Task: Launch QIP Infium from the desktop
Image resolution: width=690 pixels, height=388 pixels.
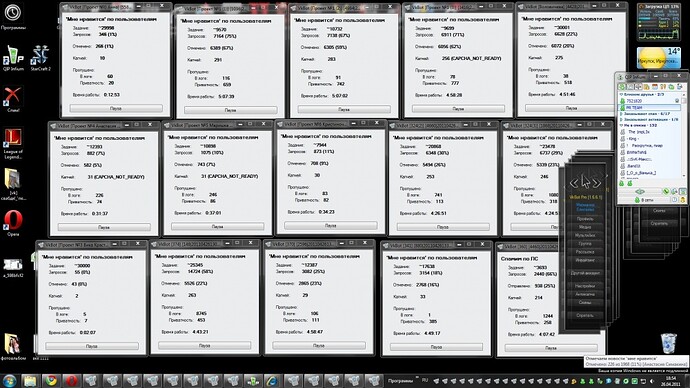Action: coord(13,58)
